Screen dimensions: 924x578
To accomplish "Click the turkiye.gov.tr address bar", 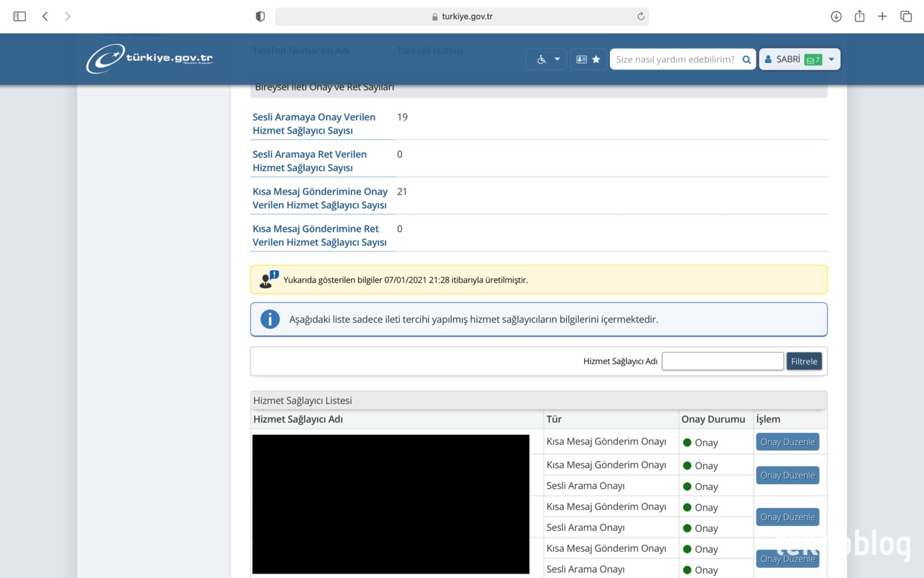I will [x=462, y=16].
